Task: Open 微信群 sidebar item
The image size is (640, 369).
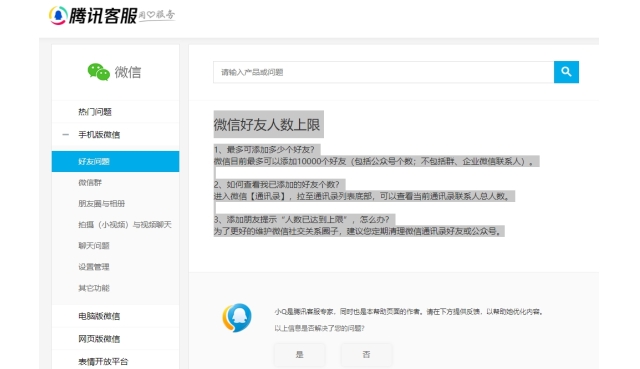Action: [90, 182]
